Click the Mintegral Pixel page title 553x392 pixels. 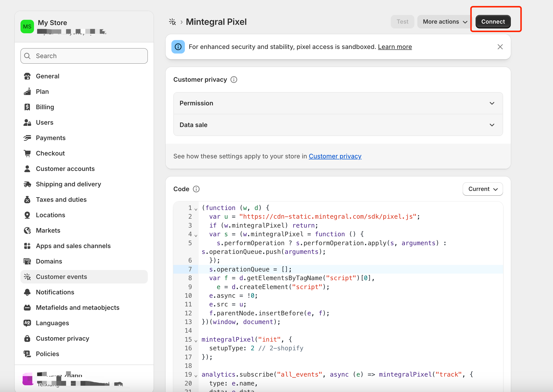[x=216, y=22]
